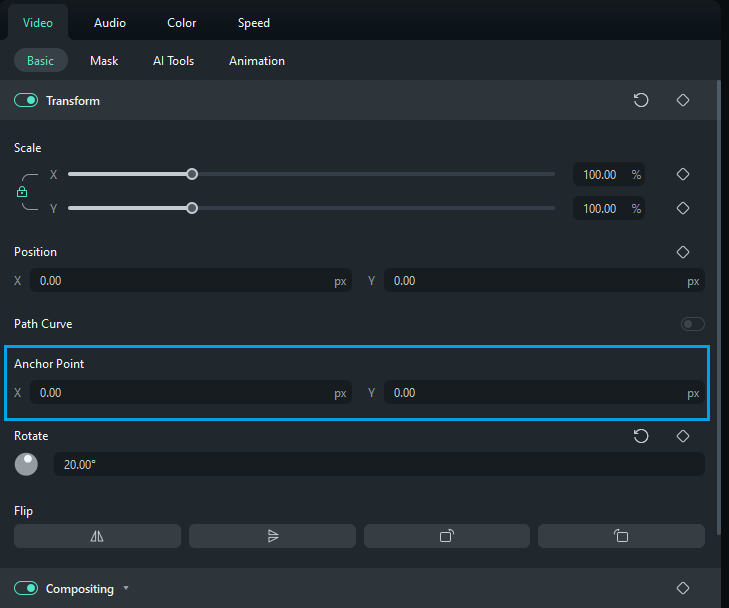
Task: Expand the Compositing dropdown arrow
Action: click(x=126, y=588)
